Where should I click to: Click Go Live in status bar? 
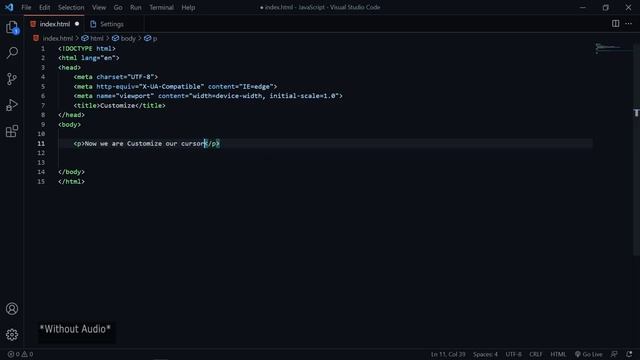coord(588,354)
